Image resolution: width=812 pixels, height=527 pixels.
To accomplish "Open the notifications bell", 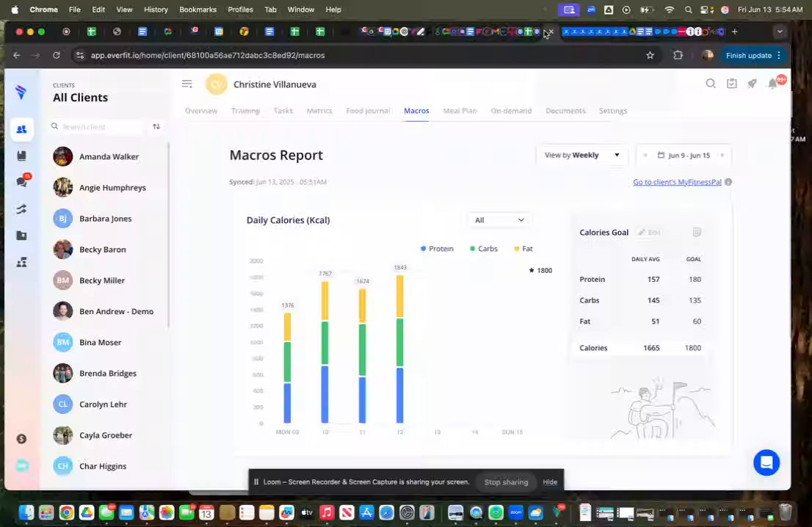I will tap(772, 84).
